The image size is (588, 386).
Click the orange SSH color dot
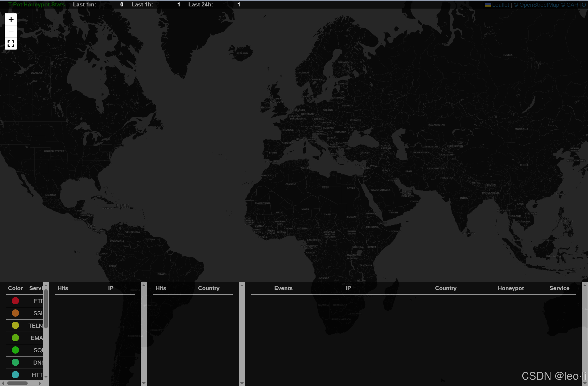16,313
